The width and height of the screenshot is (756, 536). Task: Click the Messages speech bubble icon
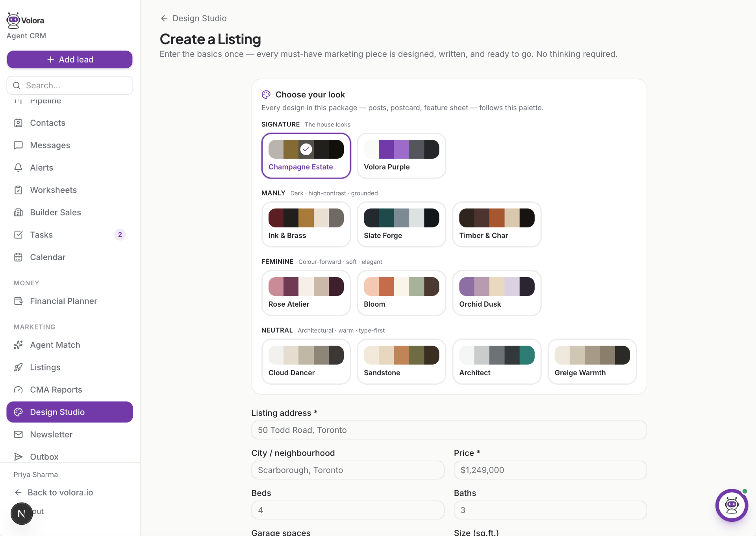point(18,145)
